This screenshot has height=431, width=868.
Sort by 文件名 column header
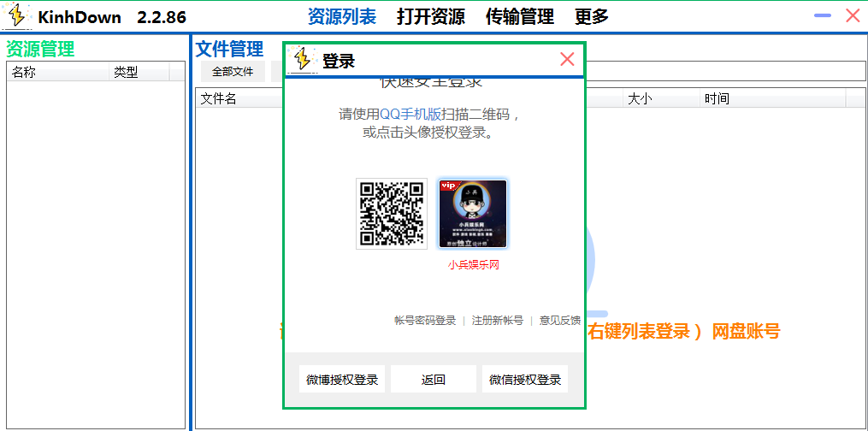(241, 98)
